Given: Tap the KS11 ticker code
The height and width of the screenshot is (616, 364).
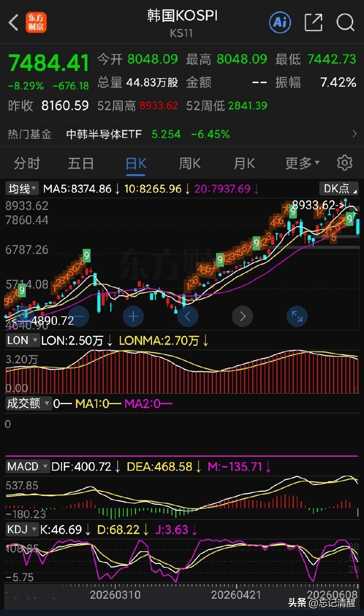Looking at the screenshot, I should pos(181,33).
